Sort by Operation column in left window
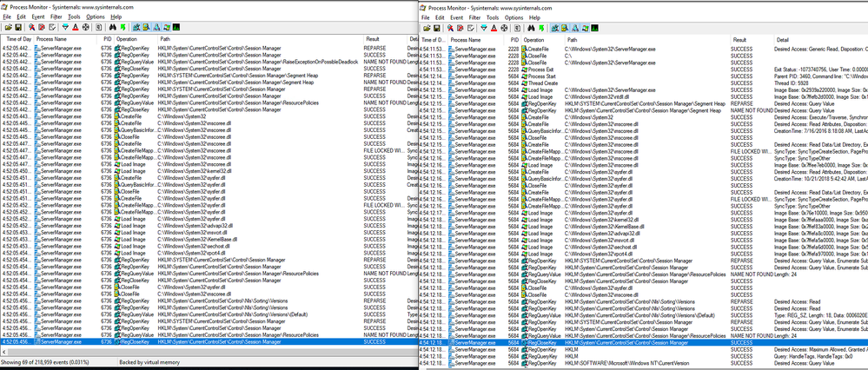Viewport: 868px width, 370px height. (136, 39)
